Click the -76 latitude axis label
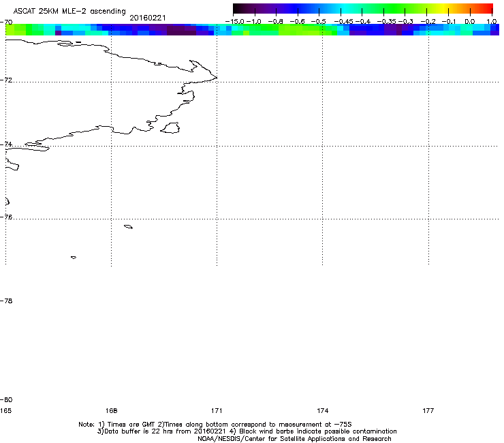This screenshot has width=504, height=443. (6, 217)
